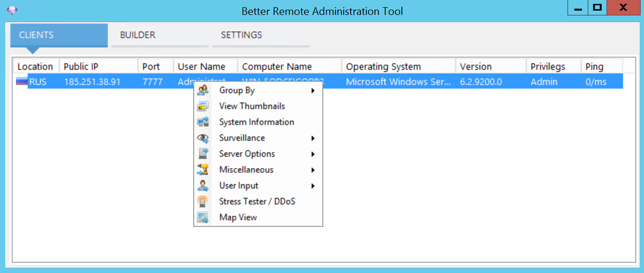Choose View Thumbnails from context menu
The image size is (644, 273).
point(258,106)
